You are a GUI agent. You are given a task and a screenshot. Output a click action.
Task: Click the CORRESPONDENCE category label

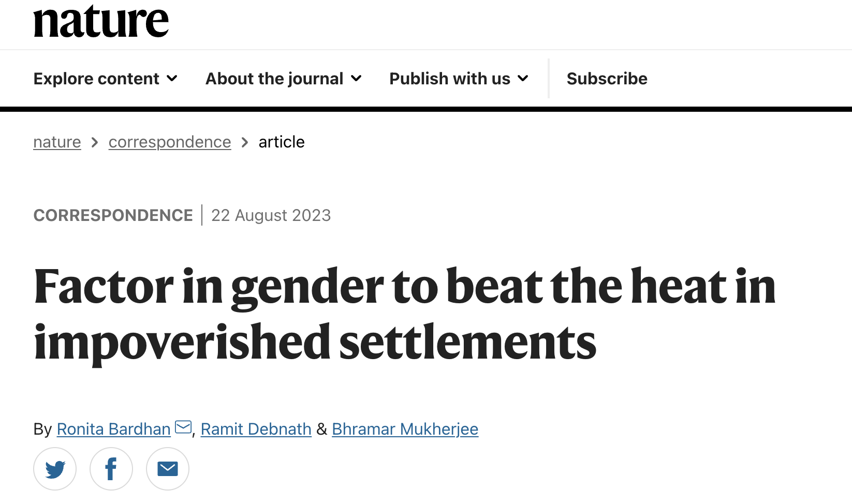pos(113,215)
